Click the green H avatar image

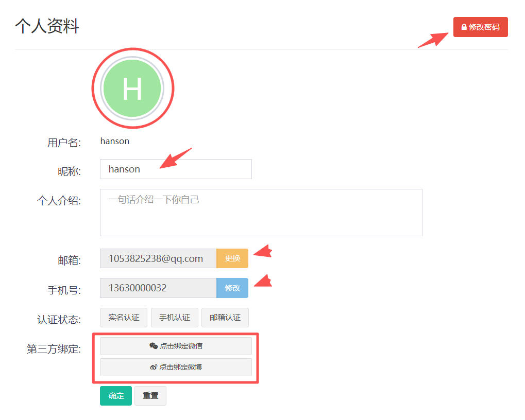coord(132,89)
